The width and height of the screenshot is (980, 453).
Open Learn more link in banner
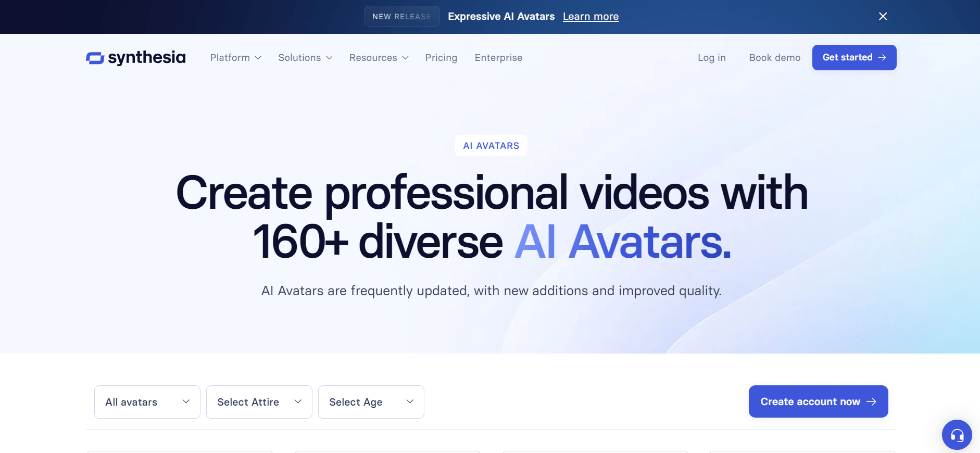point(590,16)
